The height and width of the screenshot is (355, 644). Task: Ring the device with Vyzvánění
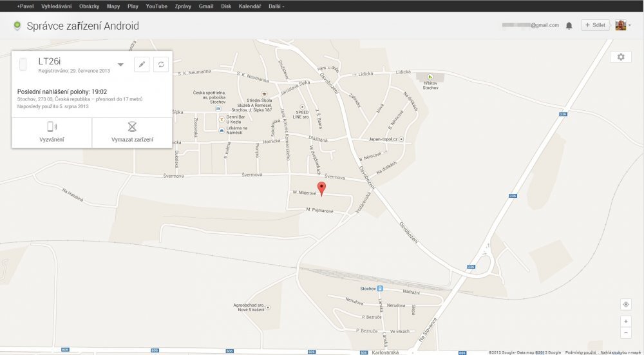pyautogui.click(x=52, y=133)
